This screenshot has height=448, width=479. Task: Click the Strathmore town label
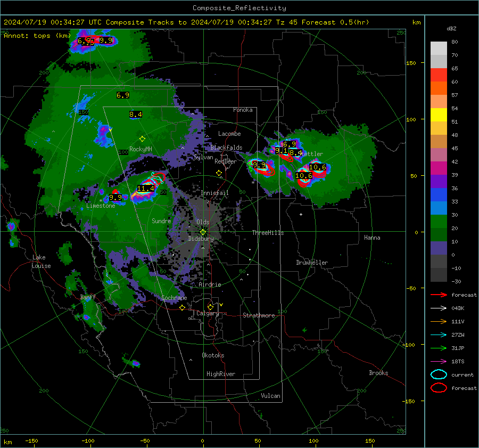click(x=259, y=315)
